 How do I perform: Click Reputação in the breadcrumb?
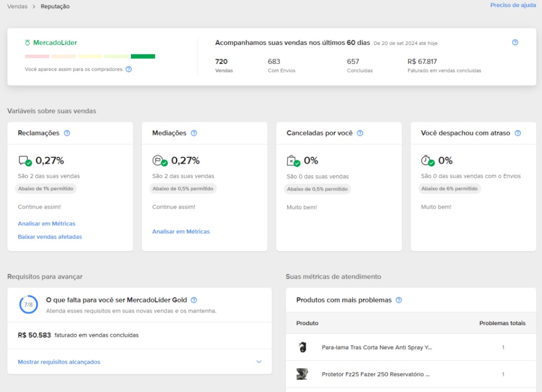coord(55,6)
